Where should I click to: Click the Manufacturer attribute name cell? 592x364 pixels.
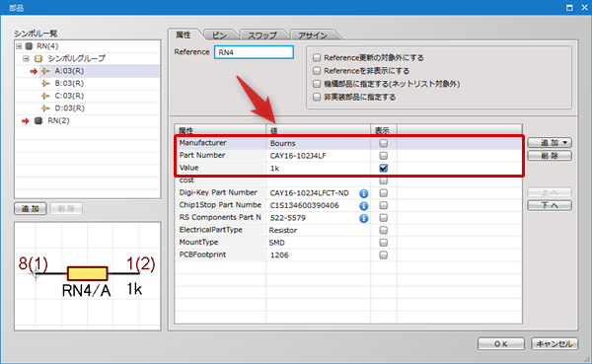pyautogui.click(x=220, y=143)
